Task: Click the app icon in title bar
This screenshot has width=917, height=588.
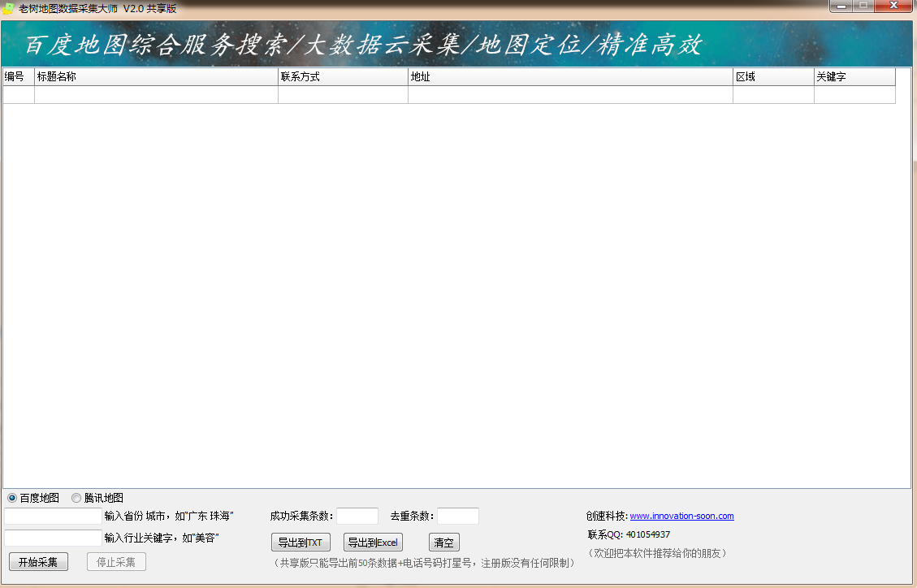Action: coord(8,9)
